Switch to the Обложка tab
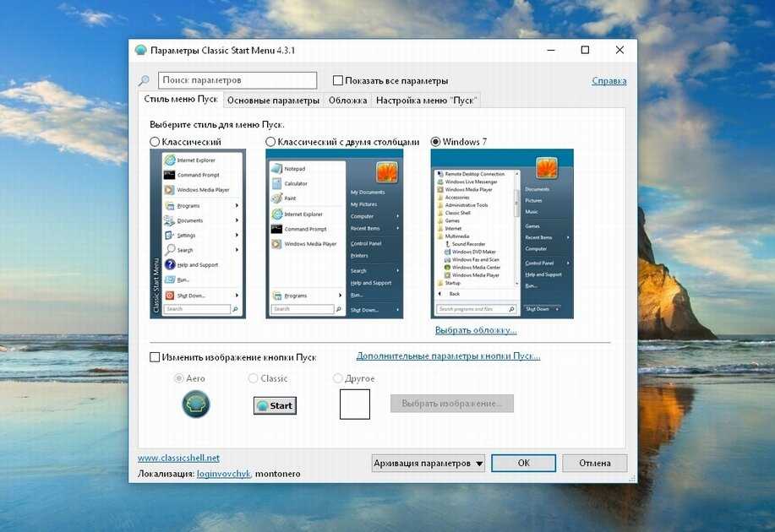This screenshot has height=532, width=775. coord(348,100)
